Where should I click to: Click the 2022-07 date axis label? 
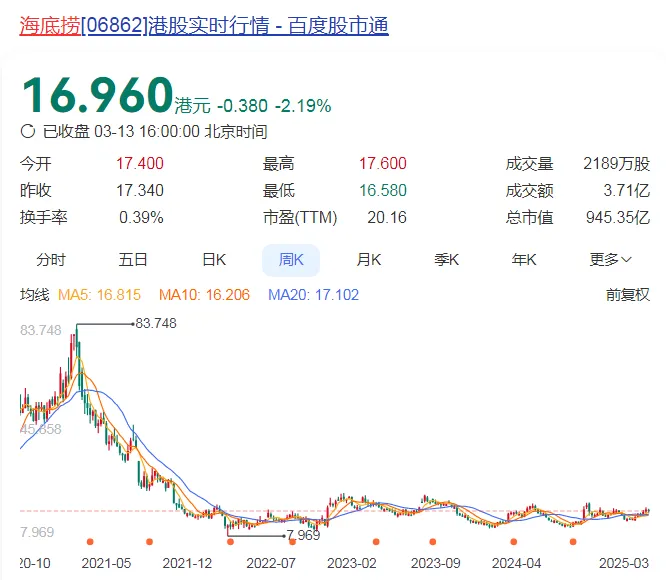coord(271,563)
